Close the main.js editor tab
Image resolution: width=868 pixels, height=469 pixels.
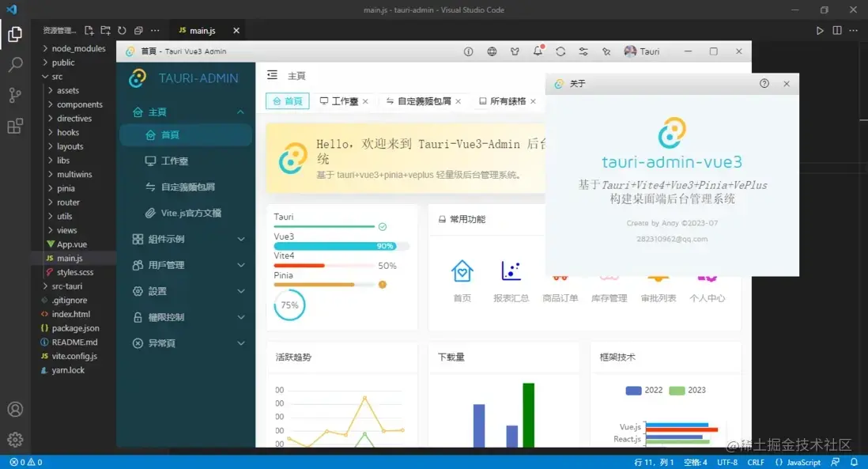pyautogui.click(x=236, y=31)
